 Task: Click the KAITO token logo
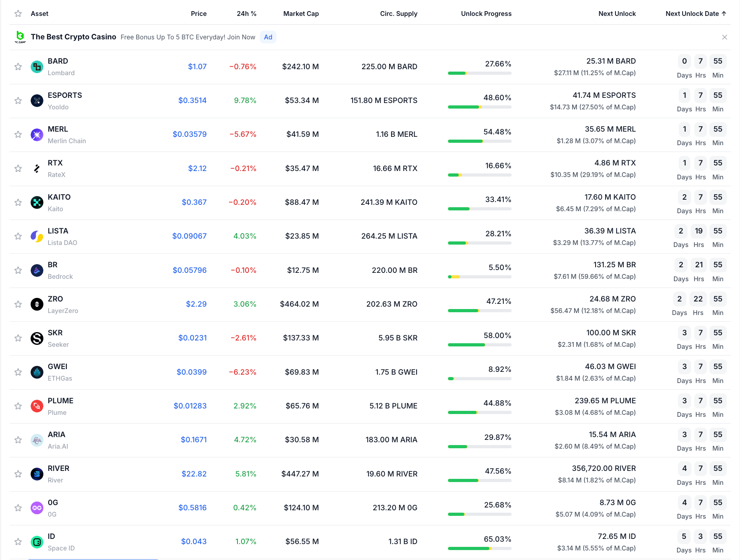[x=37, y=202]
